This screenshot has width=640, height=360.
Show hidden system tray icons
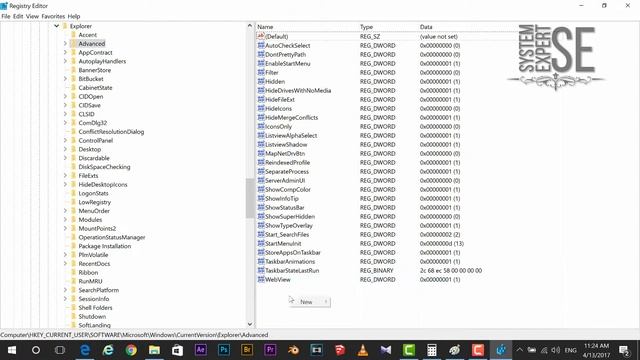(x=520, y=350)
